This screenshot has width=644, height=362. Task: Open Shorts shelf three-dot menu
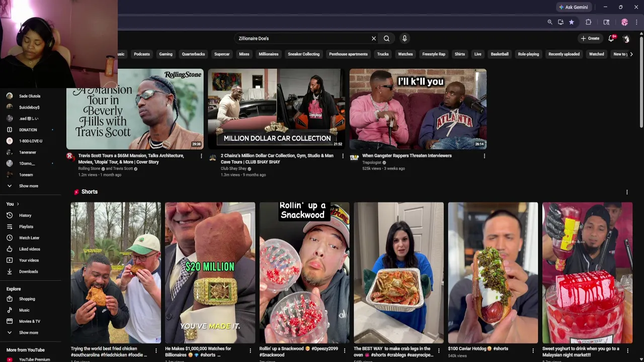tap(627, 192)
